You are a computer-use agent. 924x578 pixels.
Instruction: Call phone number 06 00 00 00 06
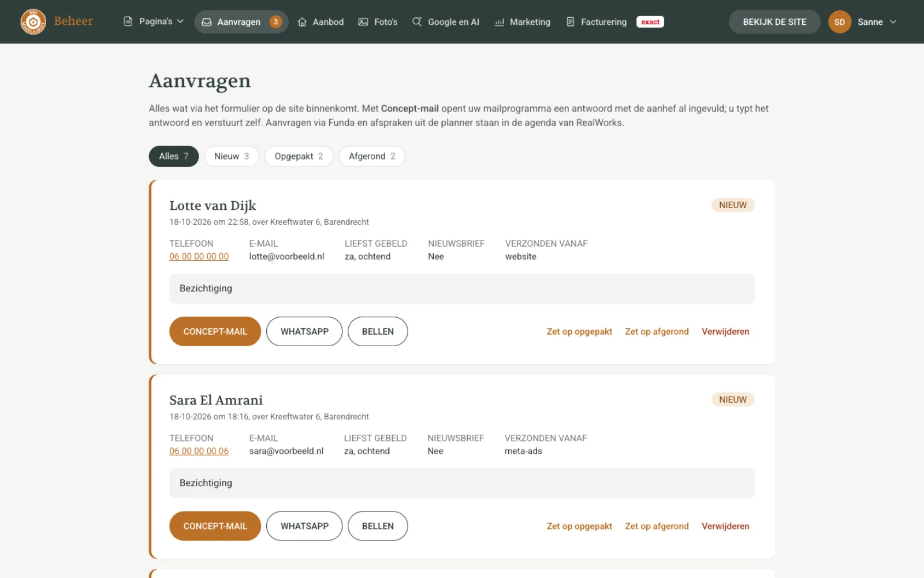tap(199, 451)
